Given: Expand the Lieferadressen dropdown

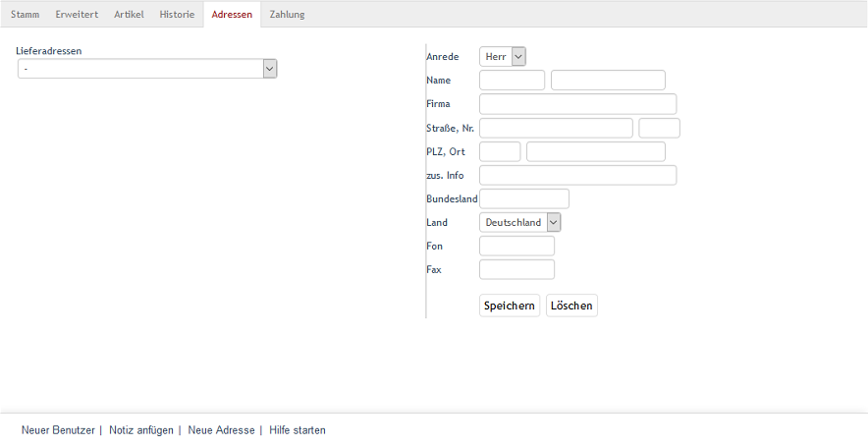Looking at the screenshot, I should point(147,69).
